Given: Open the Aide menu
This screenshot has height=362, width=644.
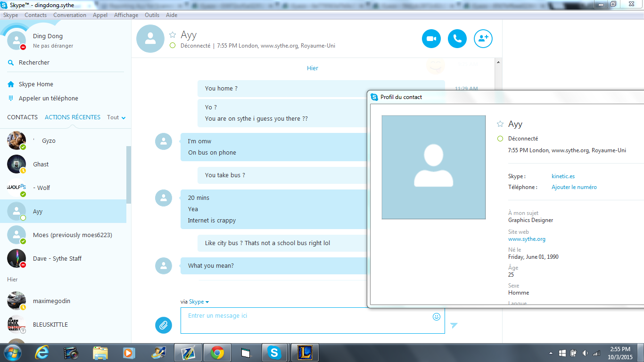Looking at the screenshot, I should pos(172,15).
